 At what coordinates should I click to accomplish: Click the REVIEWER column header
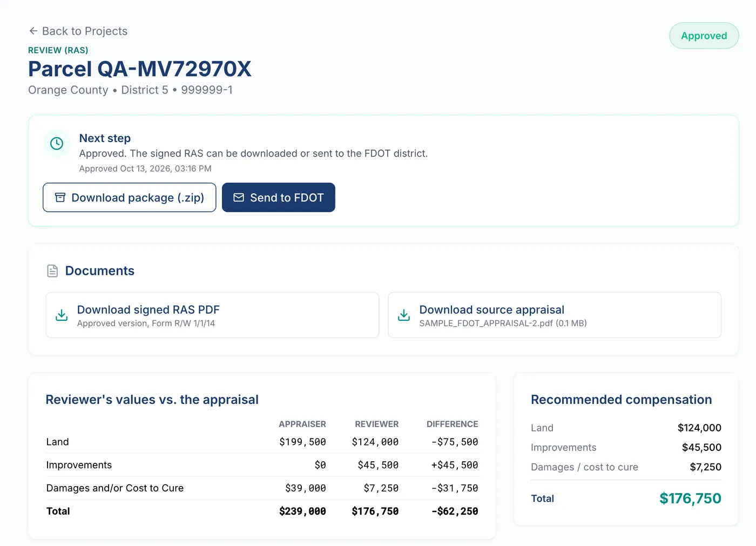(376, 424)
